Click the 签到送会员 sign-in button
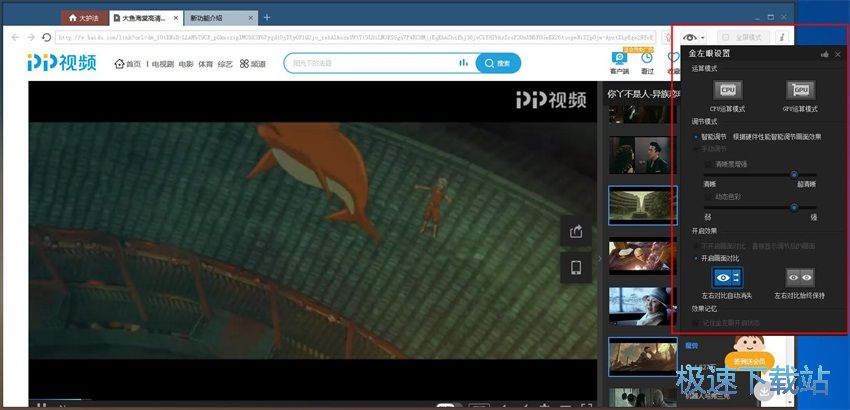This screenshot has height=410, width=850. [x=749, y=361]
